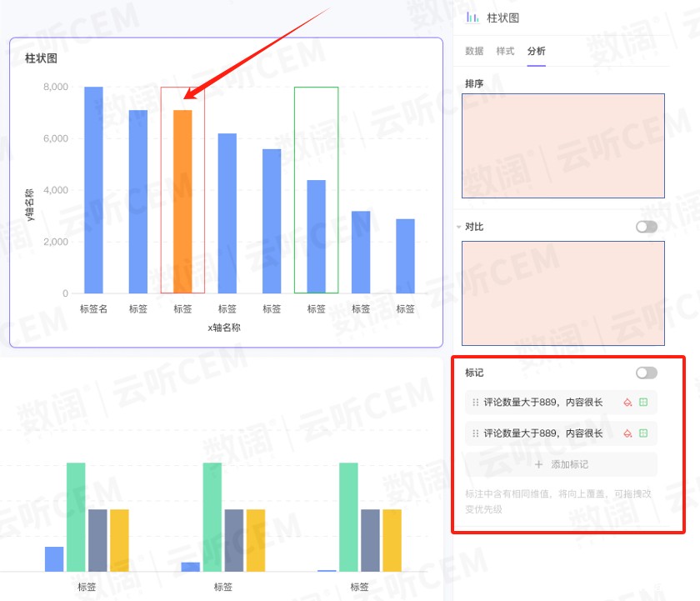Screen dimensions: 700x601
Task: Click the red fill-color icon in second marker row
Action: (x=627, y=433)
